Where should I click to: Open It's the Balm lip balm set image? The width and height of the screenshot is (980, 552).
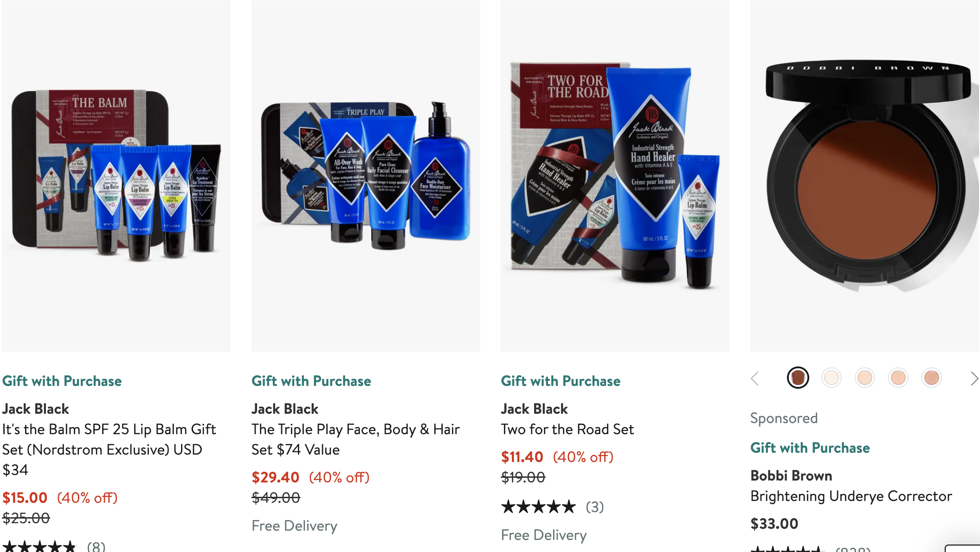pyautogui.click(x=116, y=176)
